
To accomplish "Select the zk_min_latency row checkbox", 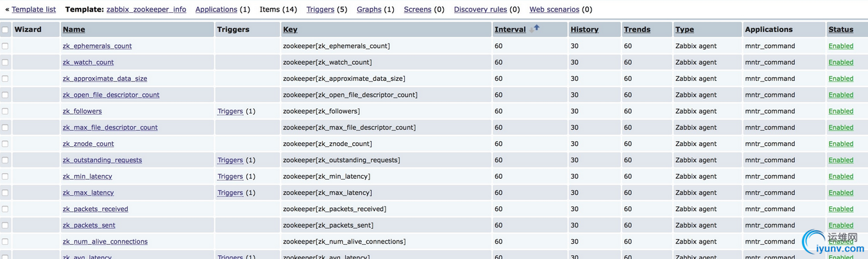I will tap(5, 176).
